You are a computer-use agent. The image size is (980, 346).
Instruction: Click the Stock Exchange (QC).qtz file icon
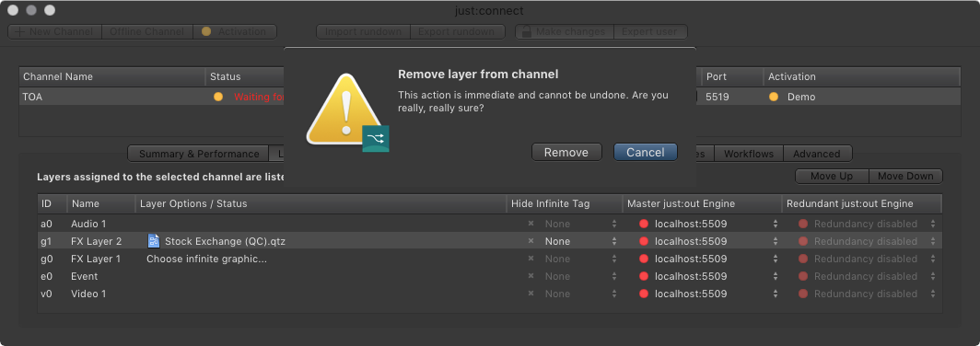(x=154, y=241)
